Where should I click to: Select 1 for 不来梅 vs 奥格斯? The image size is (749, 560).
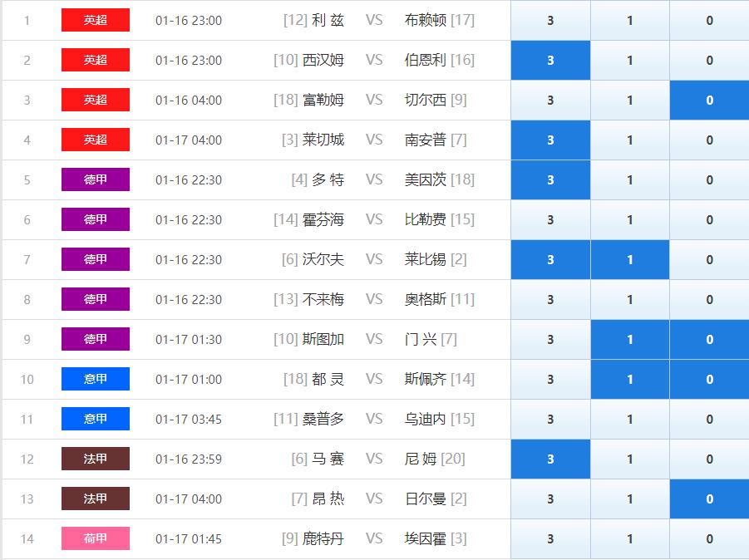click(629, 299)
